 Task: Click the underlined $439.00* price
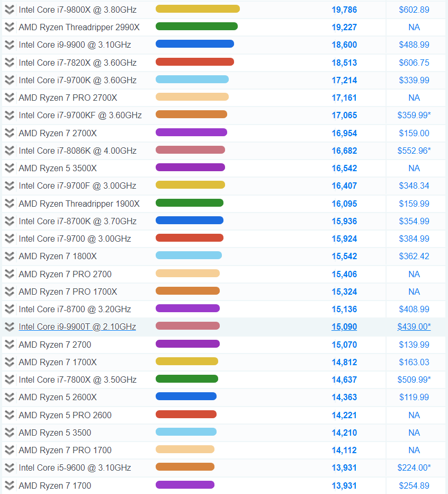pos(414,327)
